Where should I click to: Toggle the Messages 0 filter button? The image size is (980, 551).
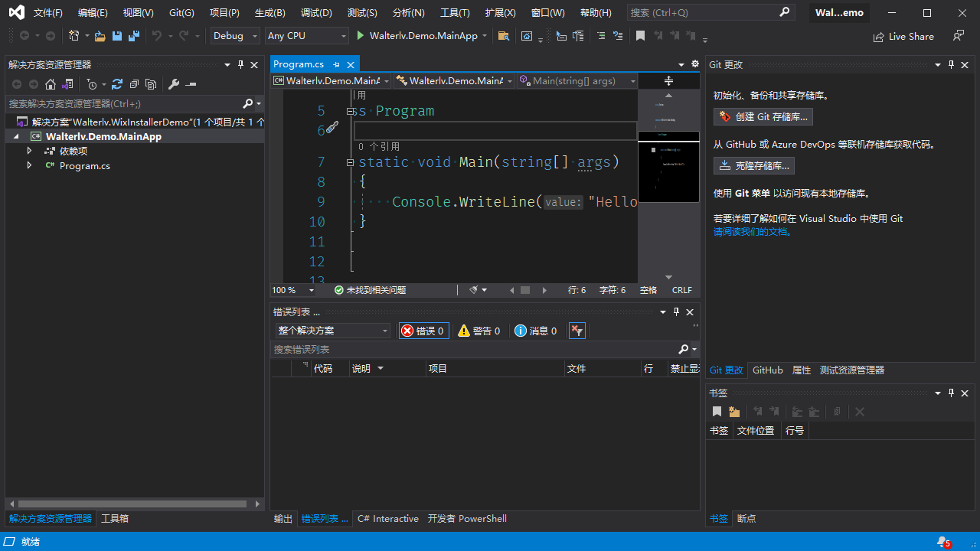[535, 331]
